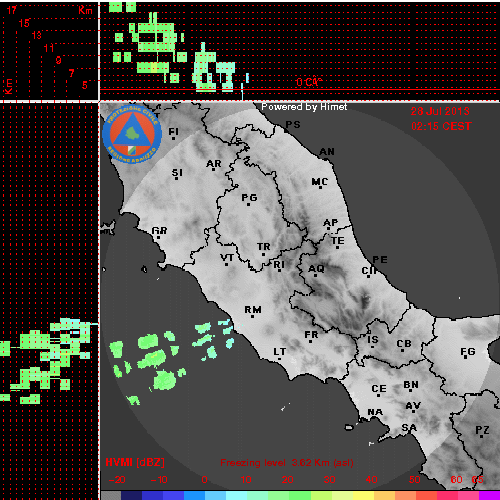This screenshot has height=500, width=500.
Task: Click the '7' height axis label
Action: (x=71, y=73)
